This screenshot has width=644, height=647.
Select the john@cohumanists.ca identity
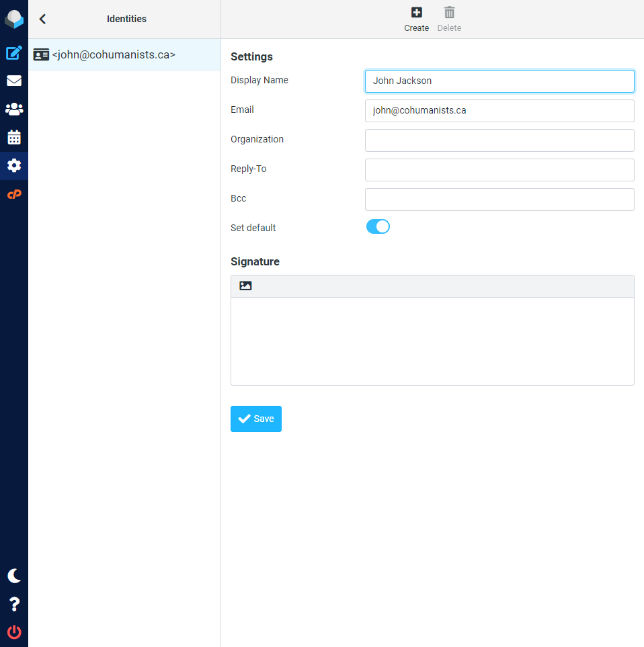click(124, 55)
